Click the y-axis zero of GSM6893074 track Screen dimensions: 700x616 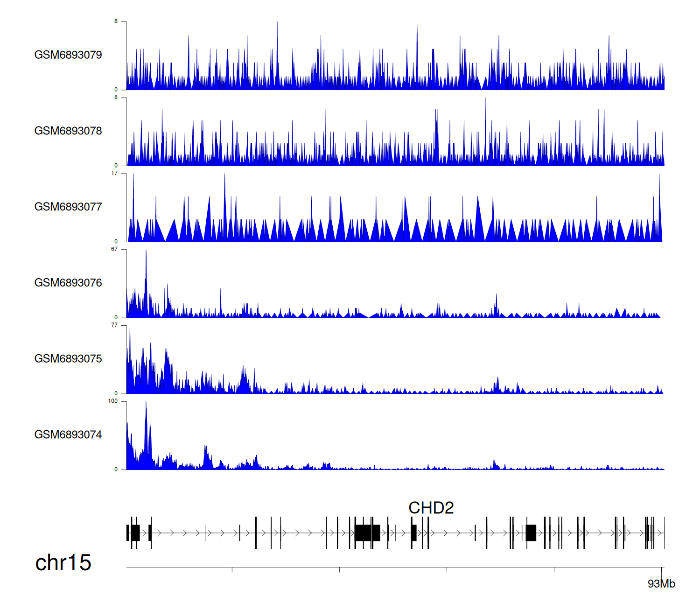click(116, 469)
